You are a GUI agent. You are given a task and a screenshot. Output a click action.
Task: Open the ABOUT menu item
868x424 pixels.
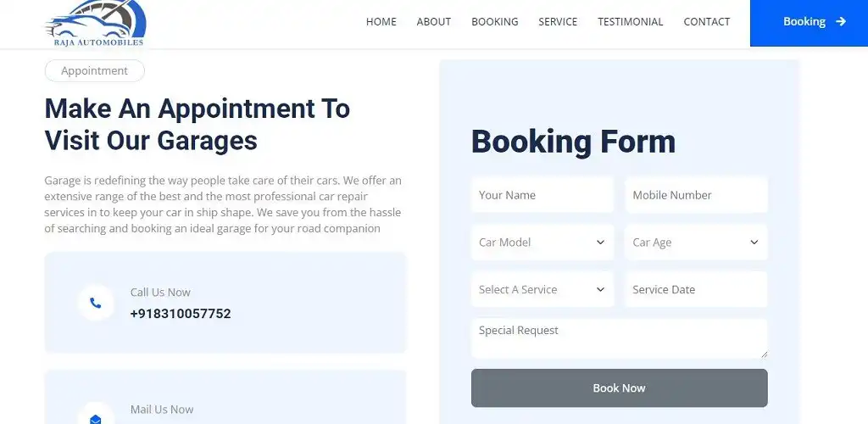pyautogui.click(x=434, y=22)
